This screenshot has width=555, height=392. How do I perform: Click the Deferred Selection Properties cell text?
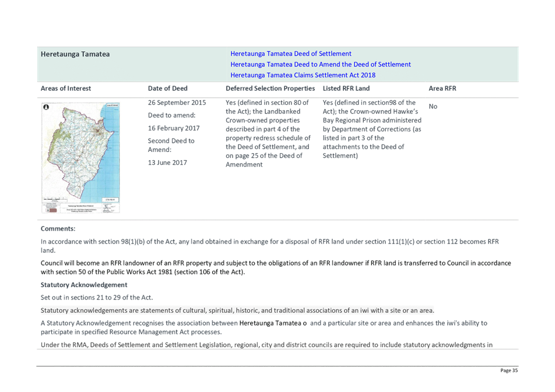click(x=269, y=133)
